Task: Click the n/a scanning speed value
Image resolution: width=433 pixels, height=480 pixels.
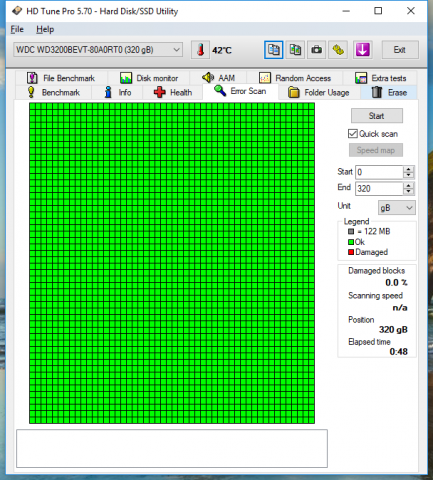Action: pyautogui.click(x=400, y=307)
